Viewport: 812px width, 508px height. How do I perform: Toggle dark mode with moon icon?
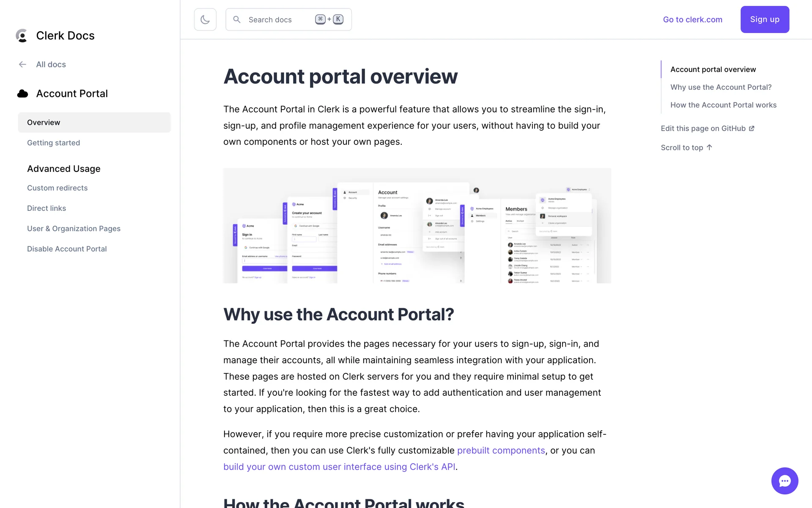(205, 19)
